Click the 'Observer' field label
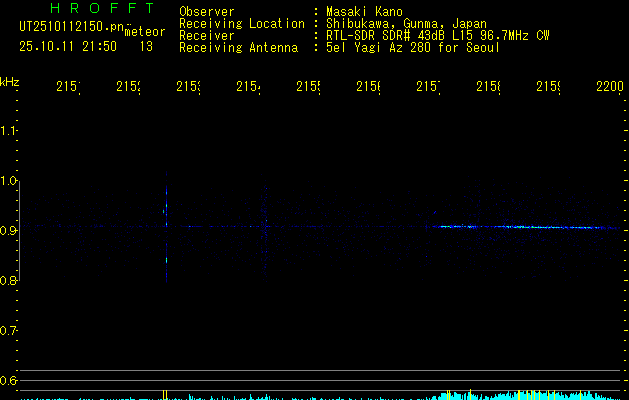 tap(207, 12)
